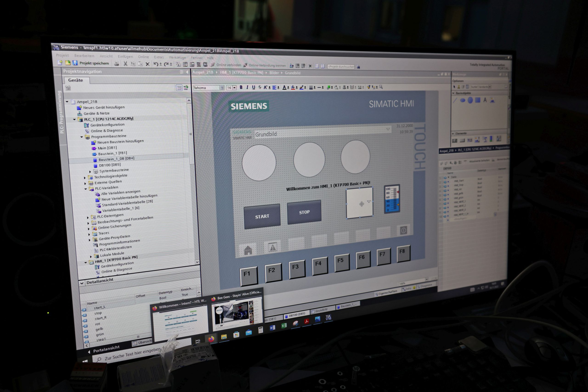Viewport: 588px width, 392px height.
Task: Open the Einfügen menu
Action: [x=125, y=57]
